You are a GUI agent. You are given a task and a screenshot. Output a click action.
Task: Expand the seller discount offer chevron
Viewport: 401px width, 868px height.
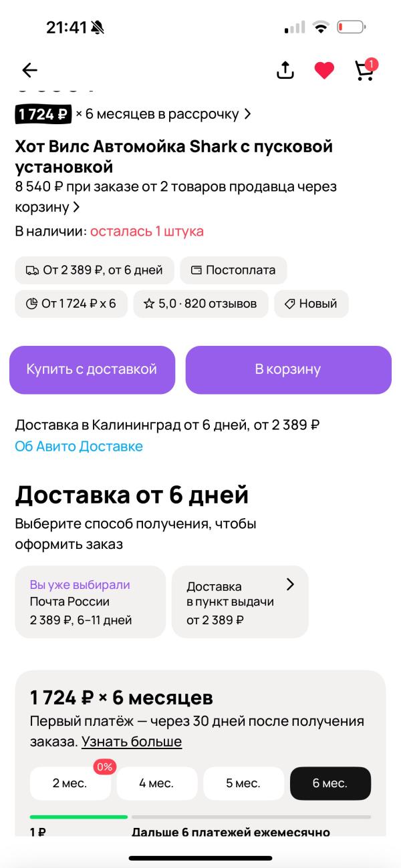[76, 208]
